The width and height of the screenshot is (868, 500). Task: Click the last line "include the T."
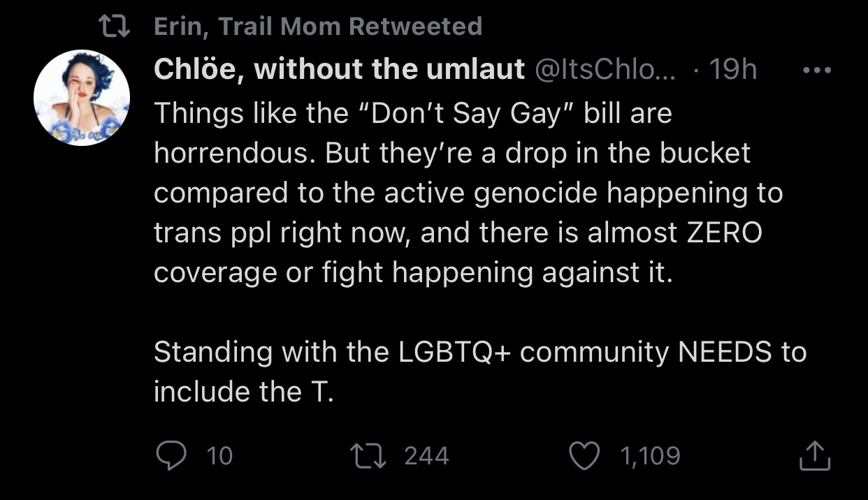point(243,392)
